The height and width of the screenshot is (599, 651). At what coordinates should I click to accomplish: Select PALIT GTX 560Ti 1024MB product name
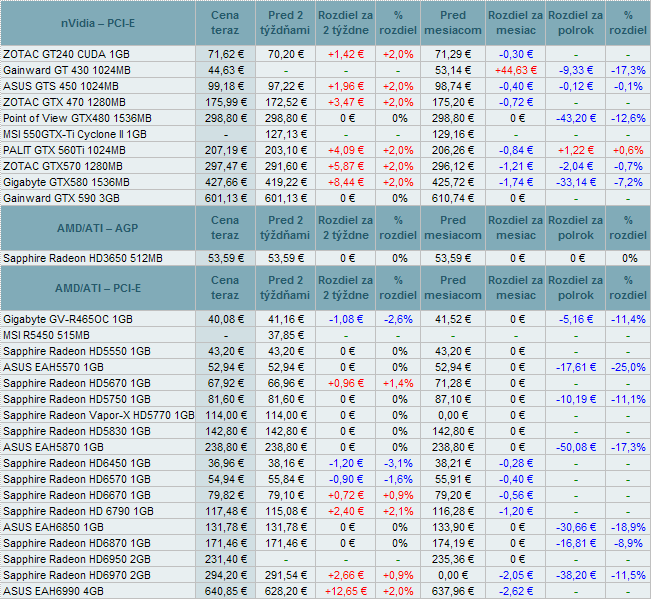tap(64, 150)
